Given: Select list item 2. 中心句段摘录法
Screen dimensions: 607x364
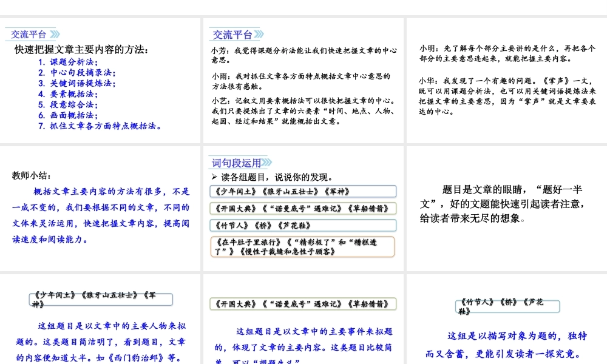Looking at the screenshot, I should pyautogui.click(x=76, y=73).
